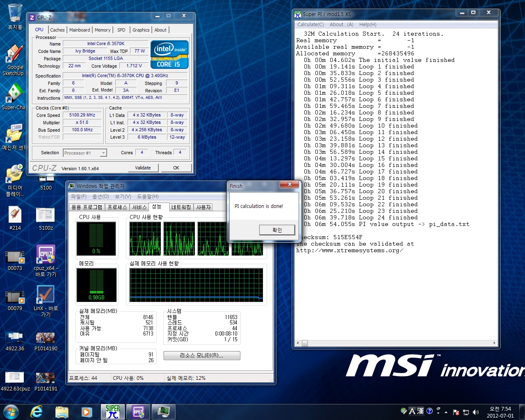
Task: Click the Multiplier value x 51.0
Action: pyautogui.click(x=82, y=123)
